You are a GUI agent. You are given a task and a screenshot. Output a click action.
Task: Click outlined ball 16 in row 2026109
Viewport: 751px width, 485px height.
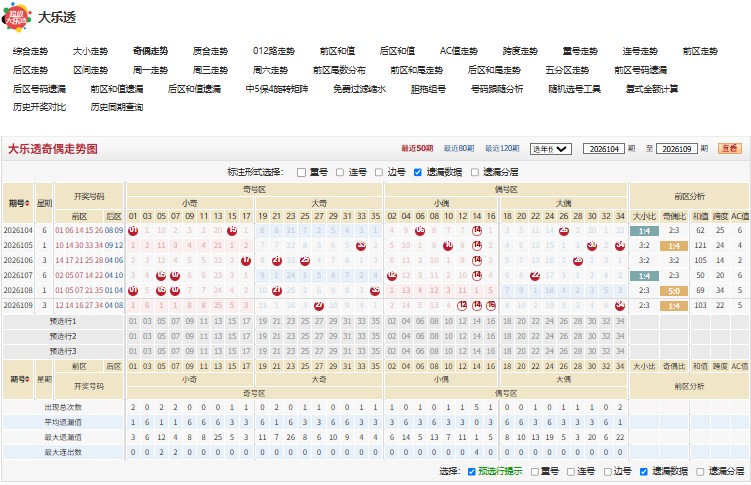click(491, 305)
